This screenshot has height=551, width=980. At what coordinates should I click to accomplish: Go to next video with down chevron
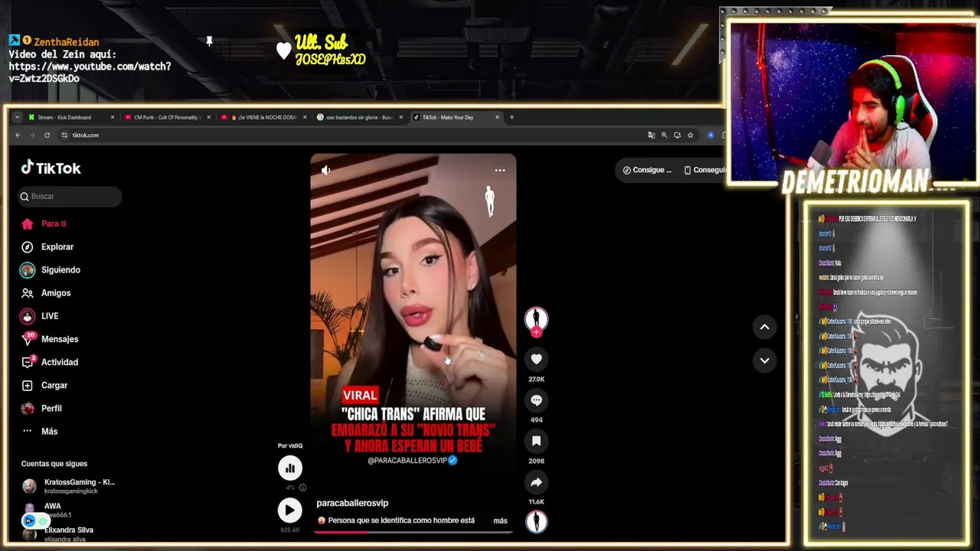[x=764, y=360]
